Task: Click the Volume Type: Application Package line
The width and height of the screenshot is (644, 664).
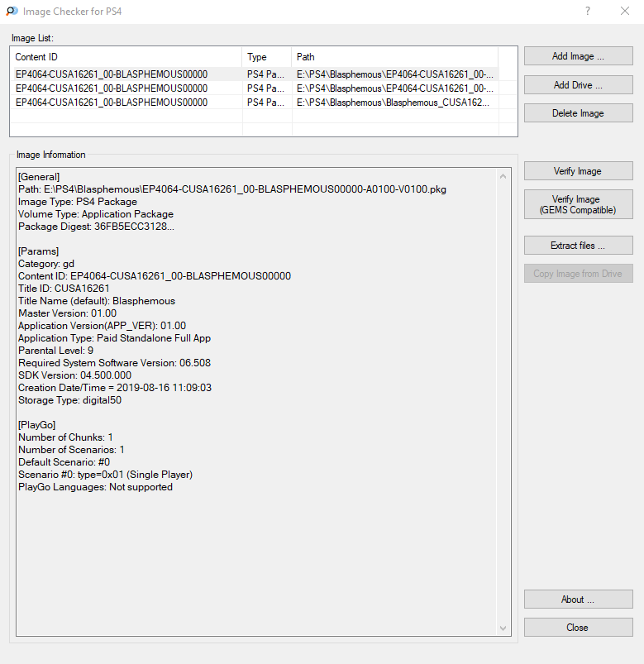Action: pos(96,214)
